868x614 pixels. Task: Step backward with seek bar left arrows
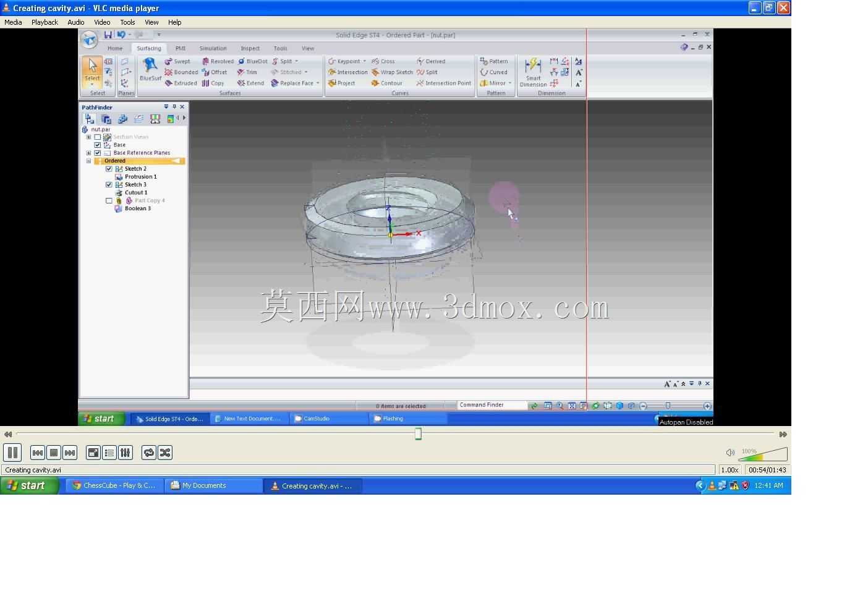[x=8, y=434]
